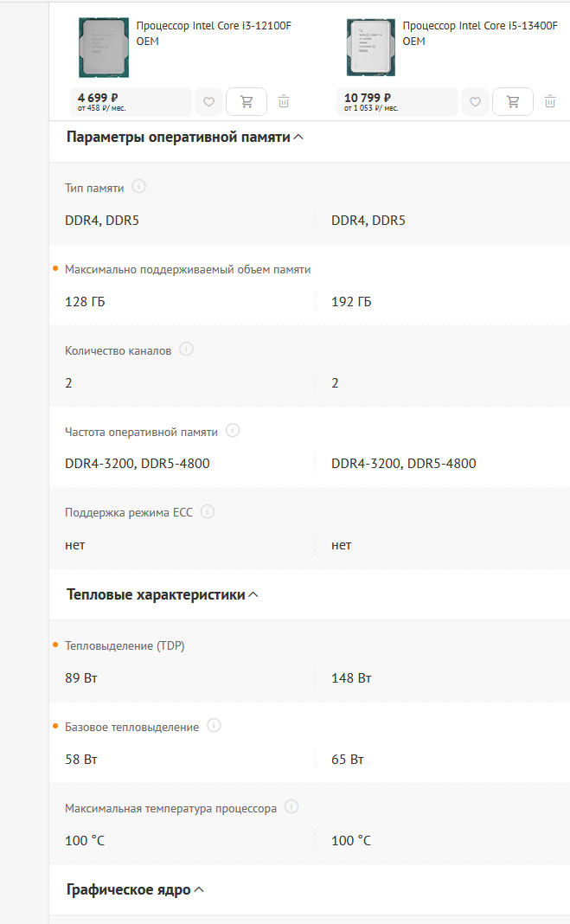The image size is (570, 924).
Task: Delete Core i5-13400F from comparison with the trash icon
Action: pyautogui.click(x=550, y=101)
